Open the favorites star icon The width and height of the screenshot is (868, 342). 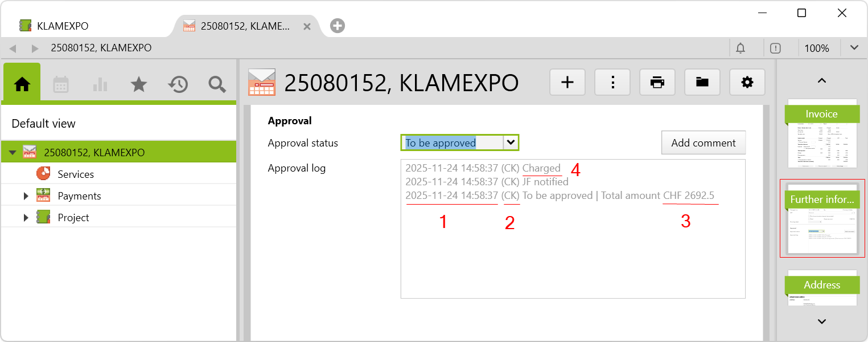[139, 84]
